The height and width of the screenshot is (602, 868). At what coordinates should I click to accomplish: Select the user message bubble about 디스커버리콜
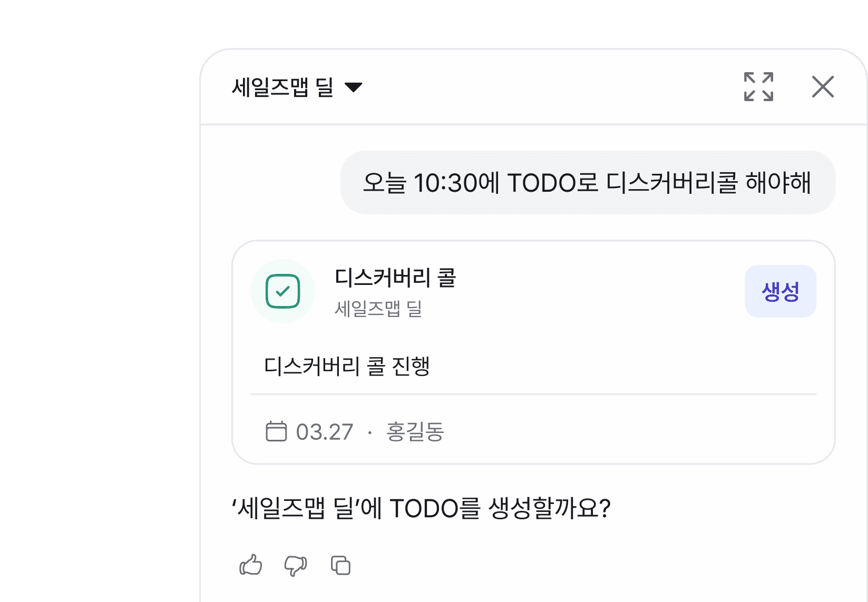589,183
